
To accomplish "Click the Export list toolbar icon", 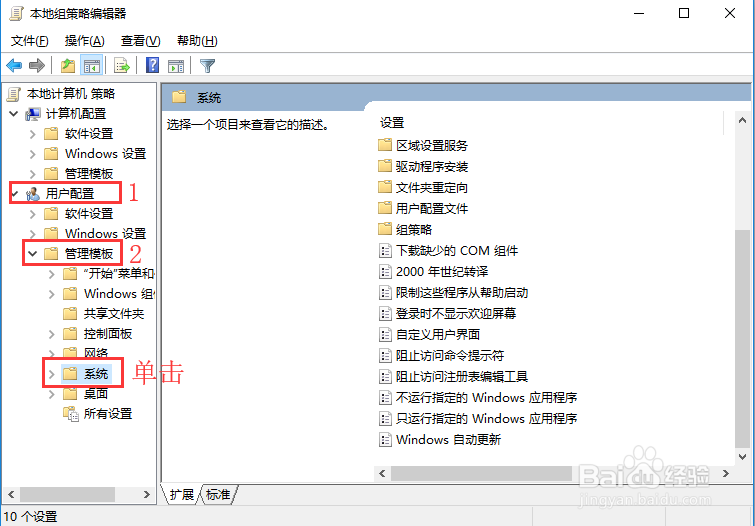I will 122,66.
